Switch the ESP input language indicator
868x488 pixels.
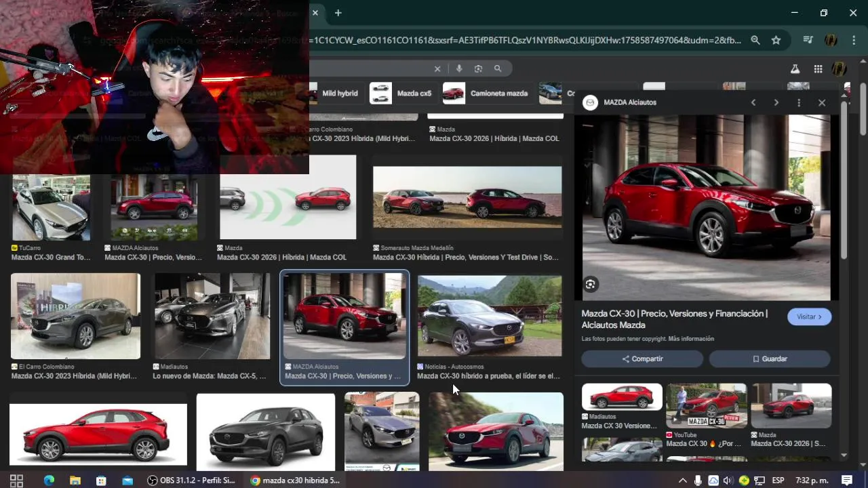(778, 481)
